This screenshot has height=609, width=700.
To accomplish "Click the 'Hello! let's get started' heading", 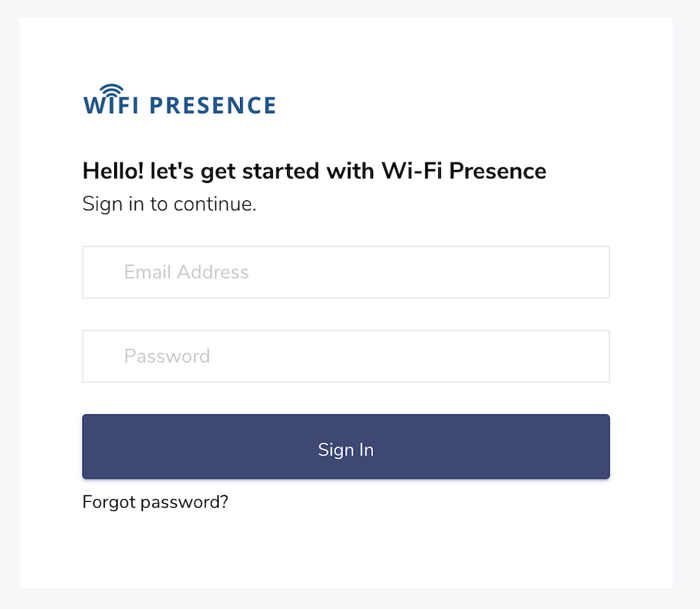I will [314, 171].
